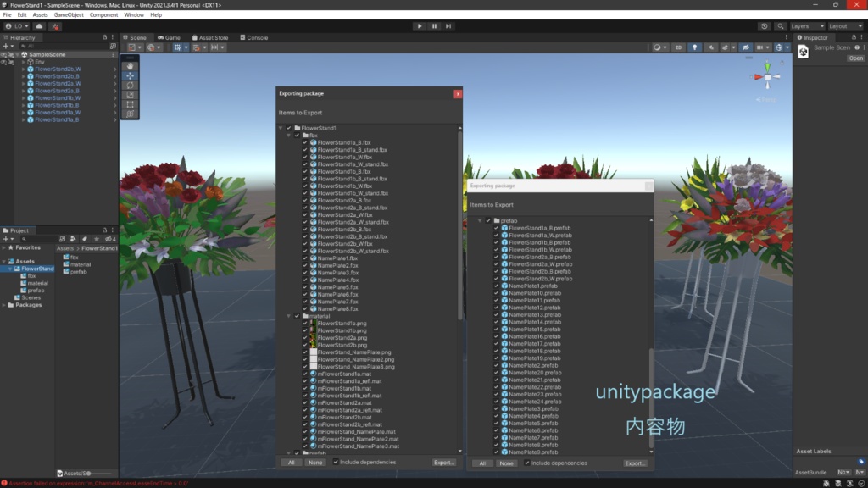The image size is (868, 488).
Task: Click None in the left export dialog
Action: click(315, 463)
